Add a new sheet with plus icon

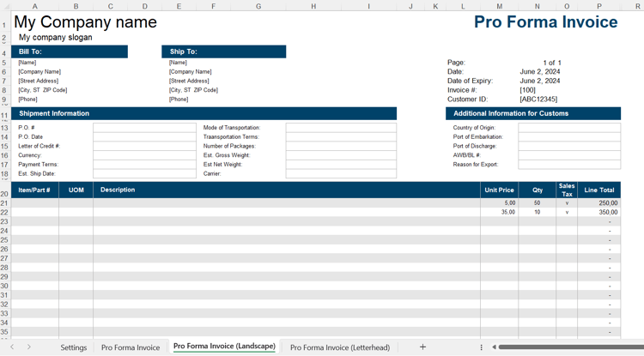tap(422, 347)
